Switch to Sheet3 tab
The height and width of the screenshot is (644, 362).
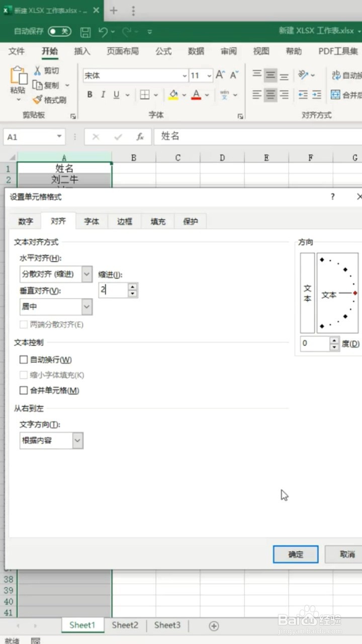[167, 625]
